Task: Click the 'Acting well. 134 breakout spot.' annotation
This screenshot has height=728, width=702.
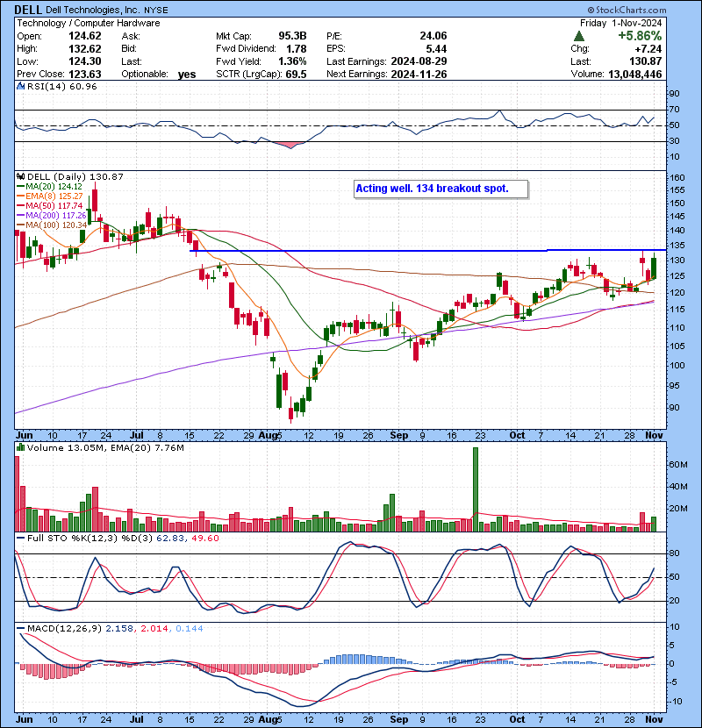Action: pos(441,189)
